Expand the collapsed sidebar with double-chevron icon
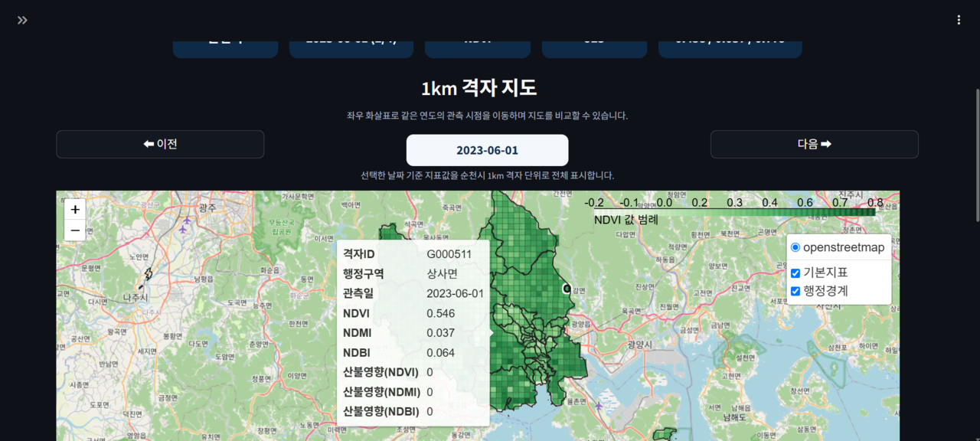The width and height of the screenshot is (980, 441). pyautogui.click(x=22, y=20)
